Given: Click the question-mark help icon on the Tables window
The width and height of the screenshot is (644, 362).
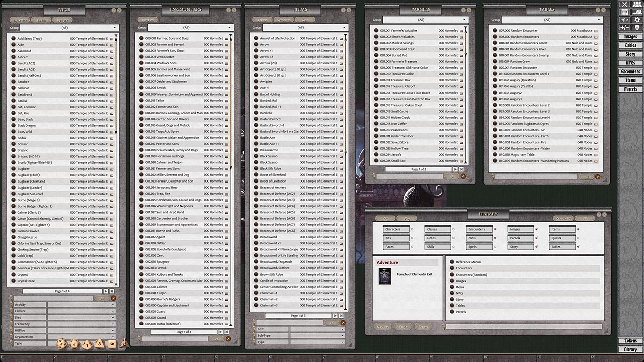Looking at the screenshot, I should click(598, 10).
